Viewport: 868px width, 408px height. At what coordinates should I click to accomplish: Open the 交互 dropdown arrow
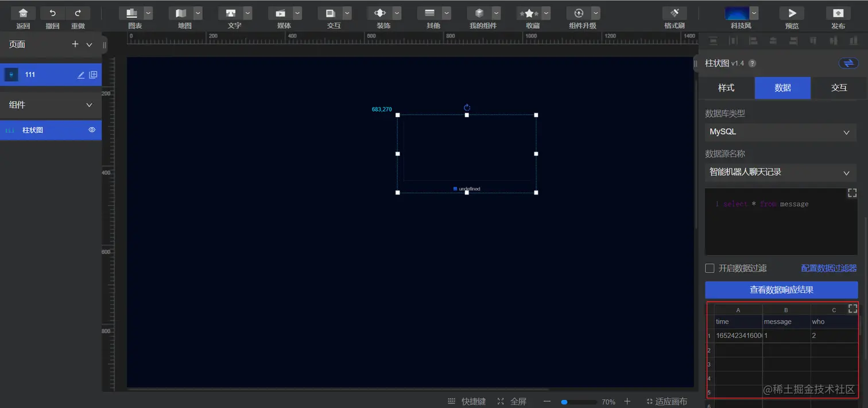347,13
